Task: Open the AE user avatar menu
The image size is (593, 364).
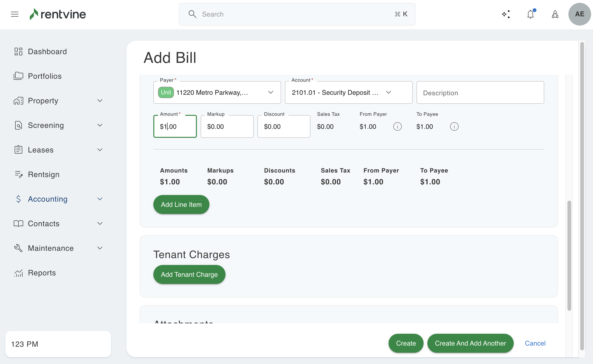Action: (579, 14)
